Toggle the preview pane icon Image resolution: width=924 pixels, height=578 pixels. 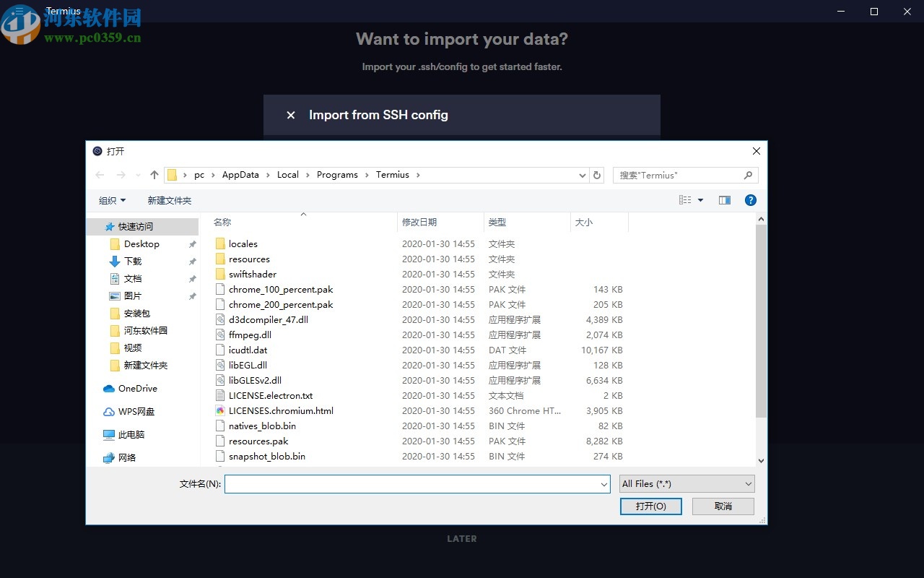click(725, 200)
